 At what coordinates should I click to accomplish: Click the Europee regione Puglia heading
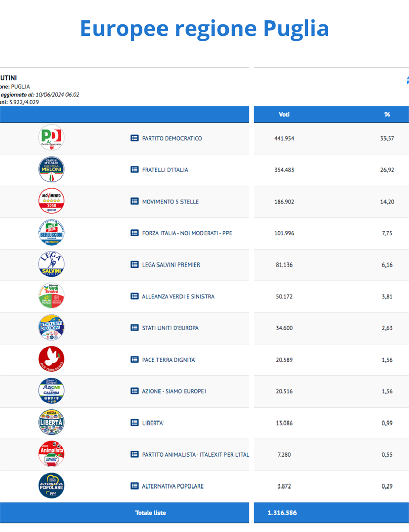[x=204, y=28]
